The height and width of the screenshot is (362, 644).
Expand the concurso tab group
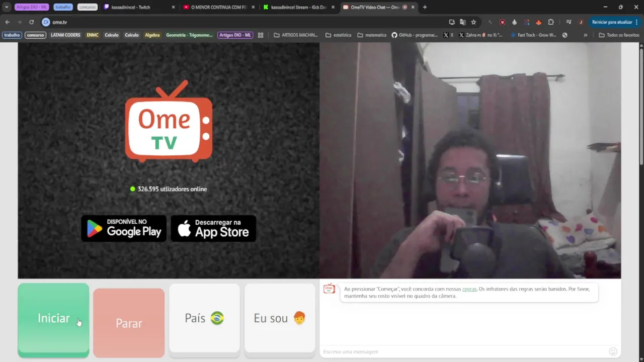87,7
